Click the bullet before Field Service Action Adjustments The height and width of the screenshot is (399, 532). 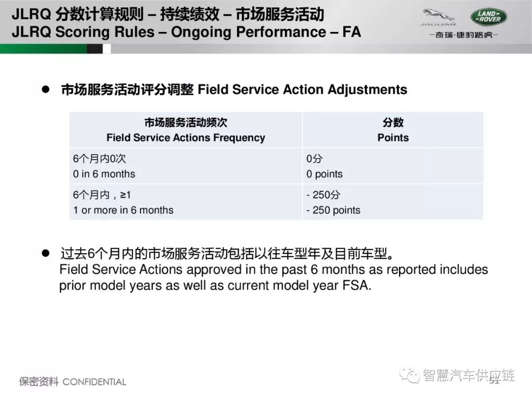[46, 90]
